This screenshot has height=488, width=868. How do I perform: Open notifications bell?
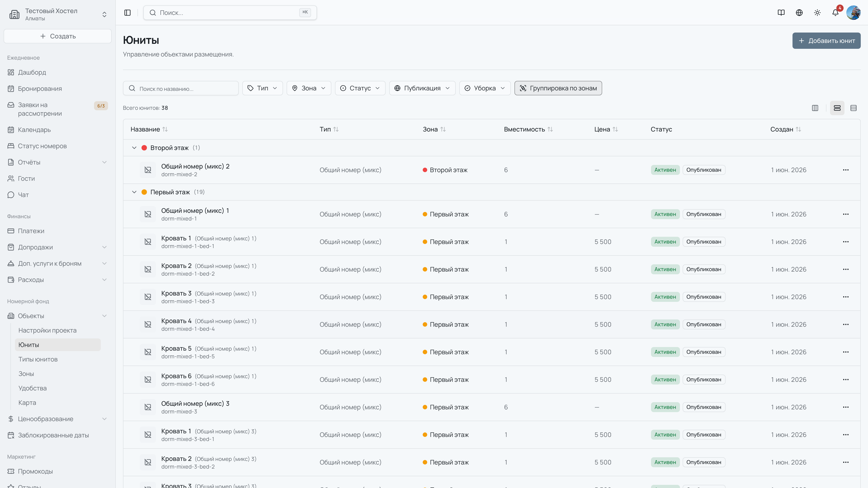tap(835, 12)
